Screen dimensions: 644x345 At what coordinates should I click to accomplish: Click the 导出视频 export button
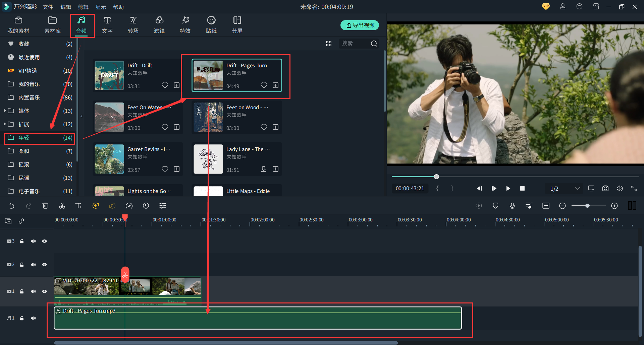360,25
